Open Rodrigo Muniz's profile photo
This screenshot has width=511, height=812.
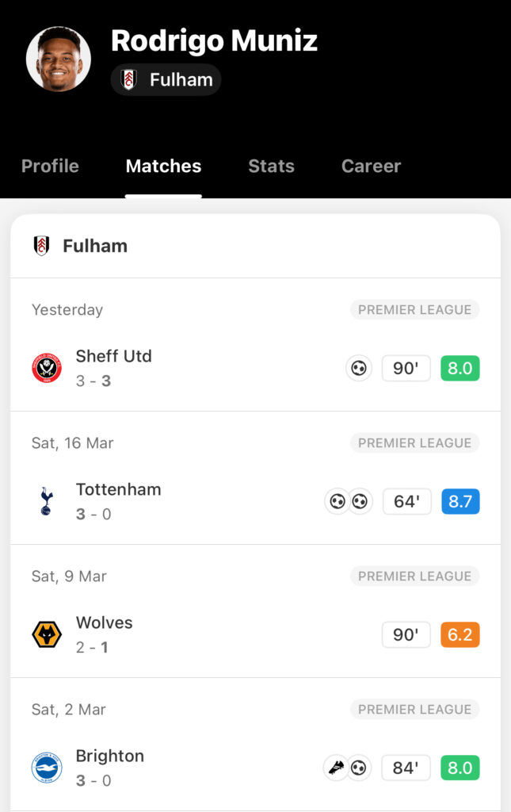(x=59, y=59)
